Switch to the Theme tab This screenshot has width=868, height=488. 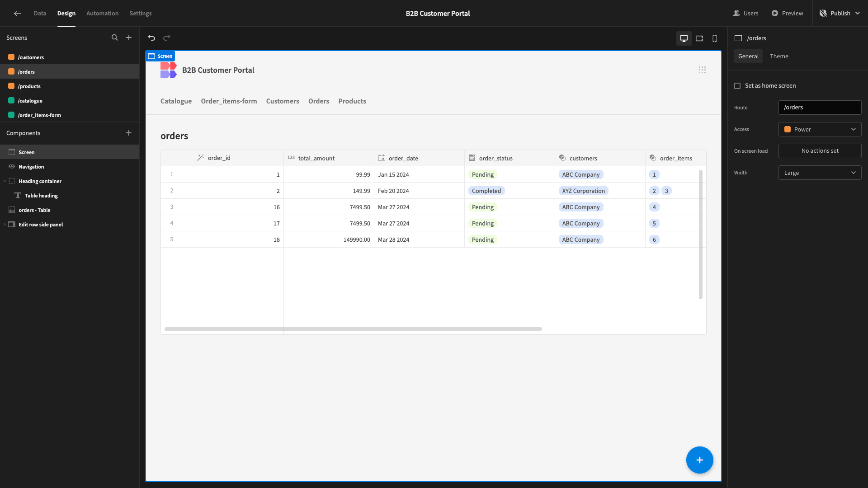click(x=779, y=56)
